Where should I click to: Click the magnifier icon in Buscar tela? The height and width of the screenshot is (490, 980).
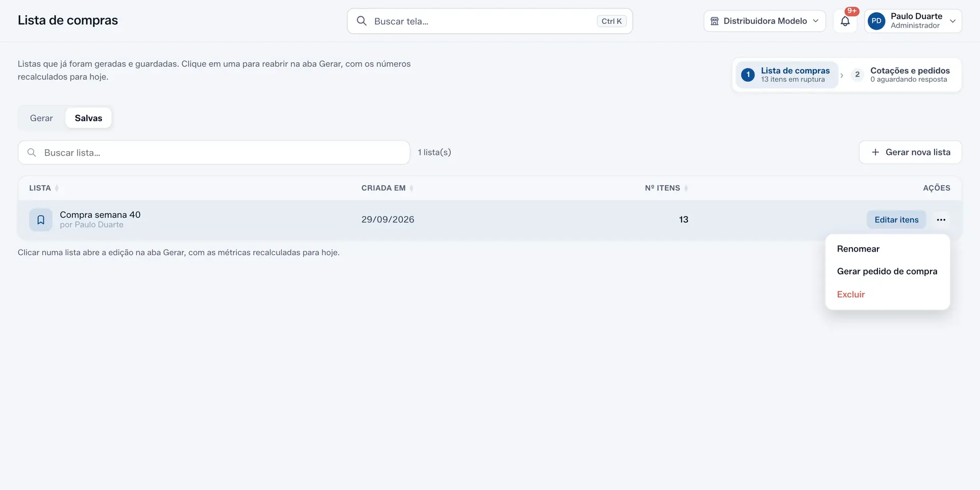tap(361, 21)
